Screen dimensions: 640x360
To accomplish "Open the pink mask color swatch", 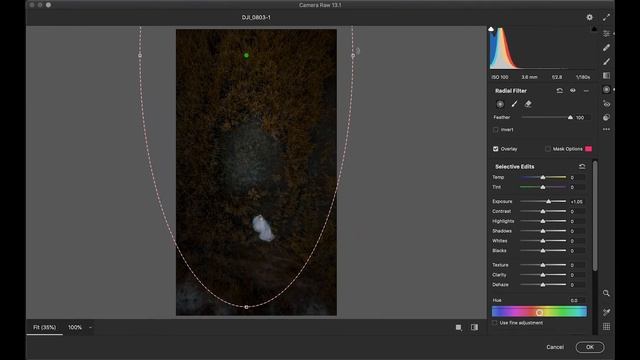I will point(589,149).
